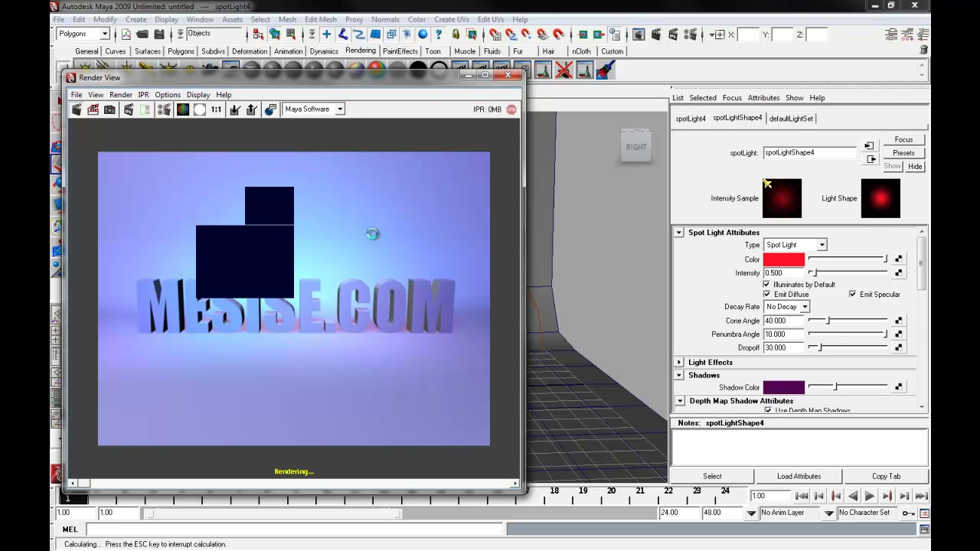Click the spotLight name field
The height and width of the screenshot is (551, 980).
pyautogui.click(x=809, y=152)
